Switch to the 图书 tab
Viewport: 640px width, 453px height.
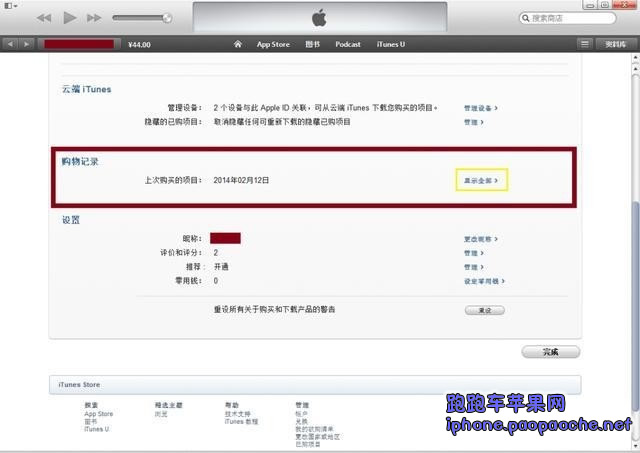[x=312, y=44]
